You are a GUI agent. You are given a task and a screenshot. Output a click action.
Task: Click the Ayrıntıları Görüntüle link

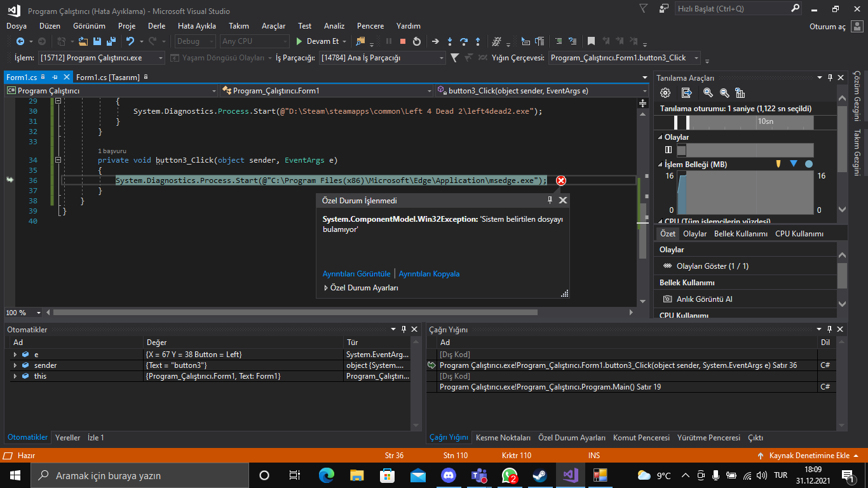(356, 274)
